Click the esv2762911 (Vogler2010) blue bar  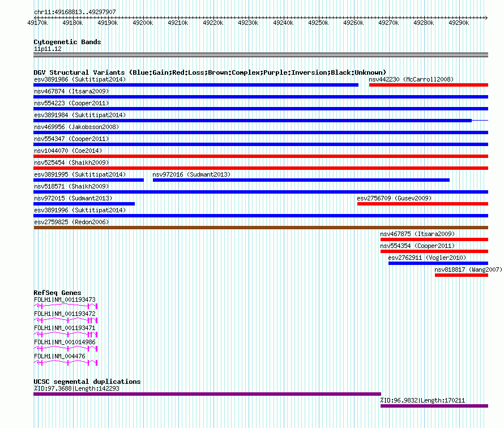[438, 263]
